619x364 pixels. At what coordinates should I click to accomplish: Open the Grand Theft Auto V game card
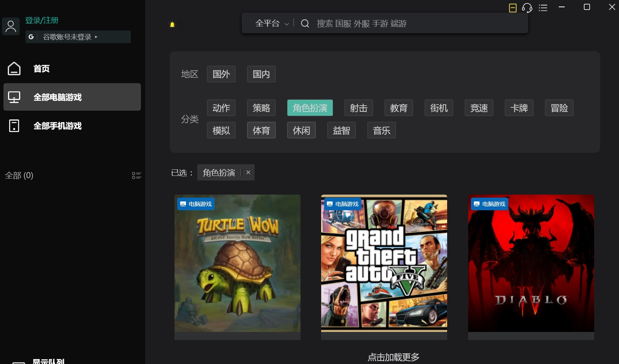point(384,267)
